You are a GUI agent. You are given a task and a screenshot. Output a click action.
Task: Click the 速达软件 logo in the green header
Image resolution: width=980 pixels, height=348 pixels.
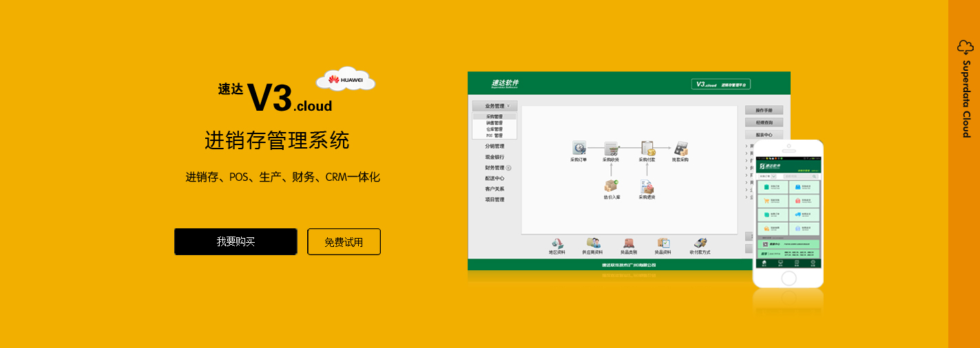pyautogui.click(x=505, y=84)
